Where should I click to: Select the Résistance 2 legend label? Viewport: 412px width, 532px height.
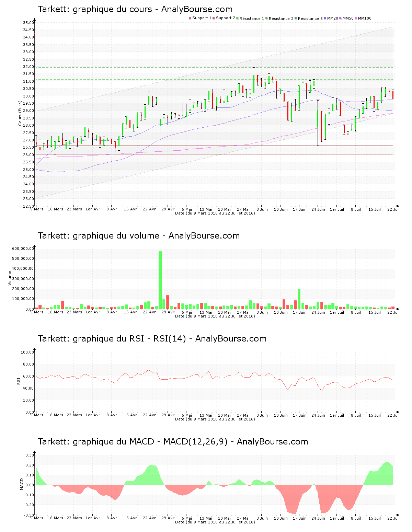(x=281, y=18)
